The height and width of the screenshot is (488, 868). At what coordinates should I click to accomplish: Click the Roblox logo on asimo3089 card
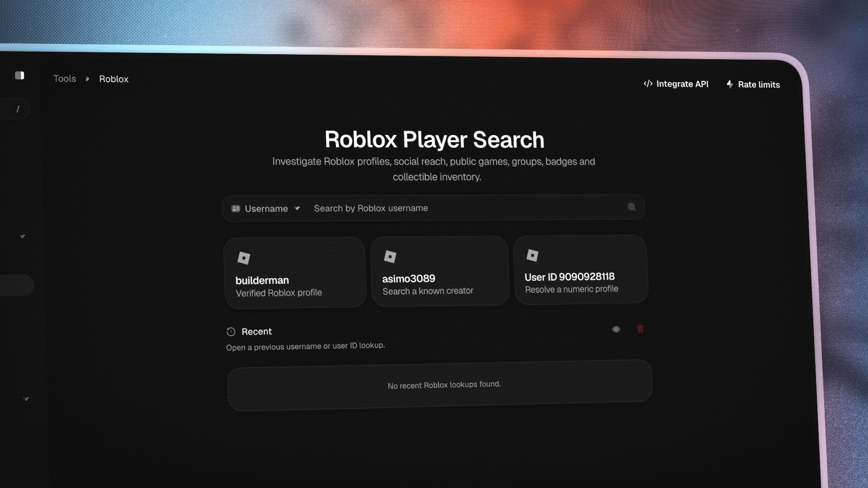pos(390,257)
